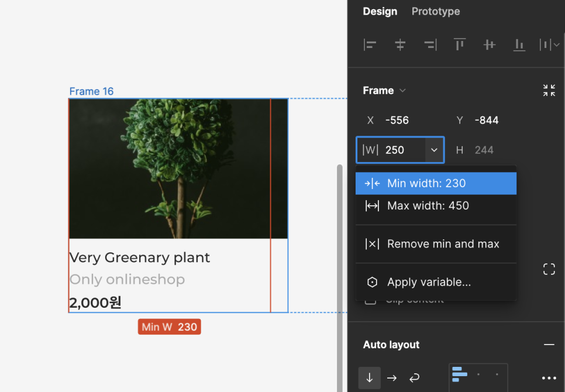The height and width of the screenshot is (392, 565).
Task: Toggle the Clip content checkbox
Action: pos(370,301)
